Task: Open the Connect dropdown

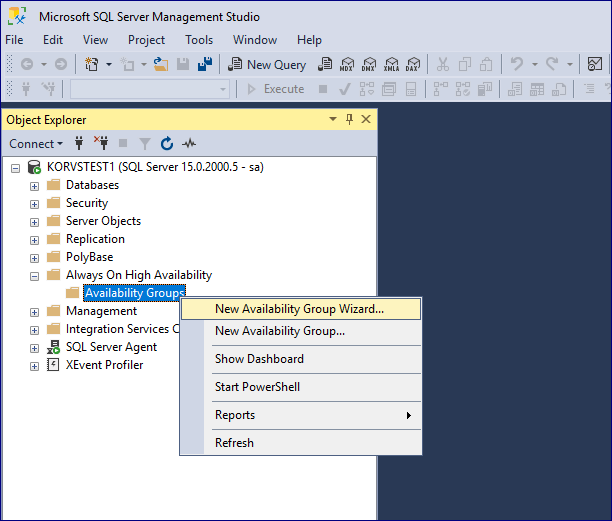Action: point(36,144)
